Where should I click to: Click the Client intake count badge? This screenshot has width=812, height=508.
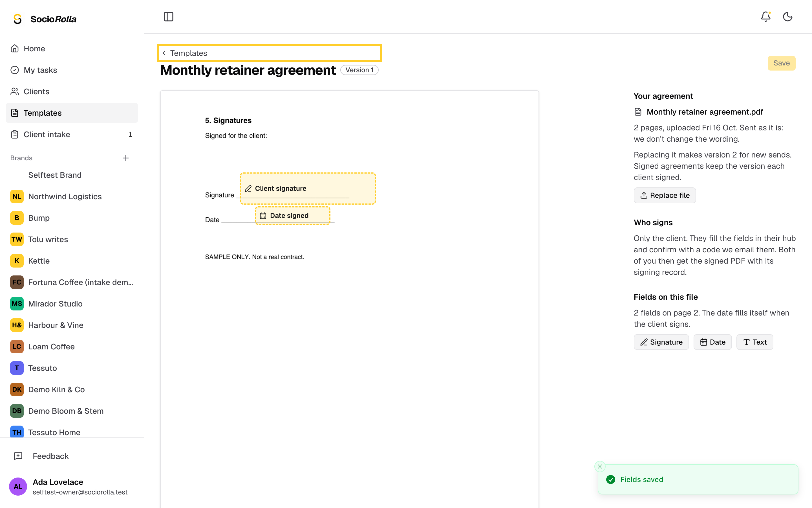(x=130, y=134)
